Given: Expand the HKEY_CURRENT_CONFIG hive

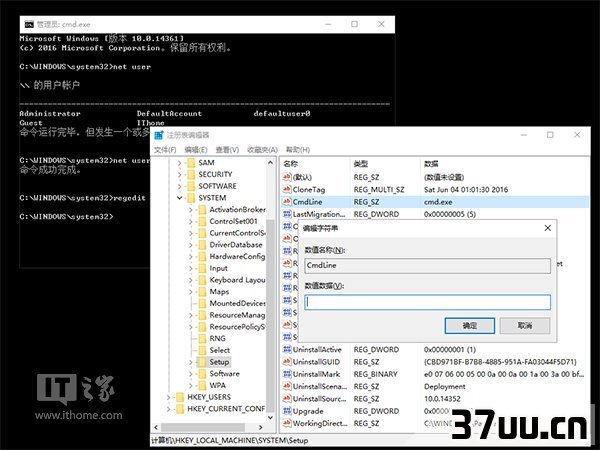Looking at the screenshot, I should (x=168, y=409).
